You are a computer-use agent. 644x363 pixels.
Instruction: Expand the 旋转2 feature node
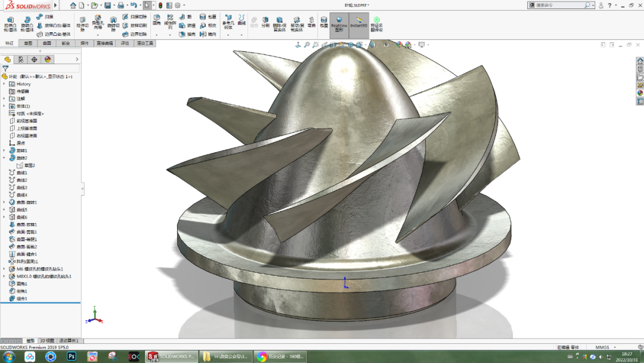(4, 156)
